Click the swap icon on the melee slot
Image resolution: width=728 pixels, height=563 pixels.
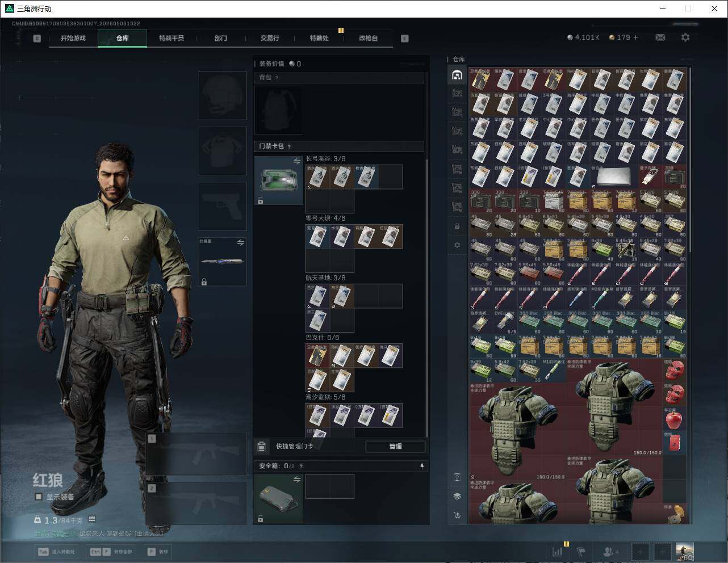(241, 243)
